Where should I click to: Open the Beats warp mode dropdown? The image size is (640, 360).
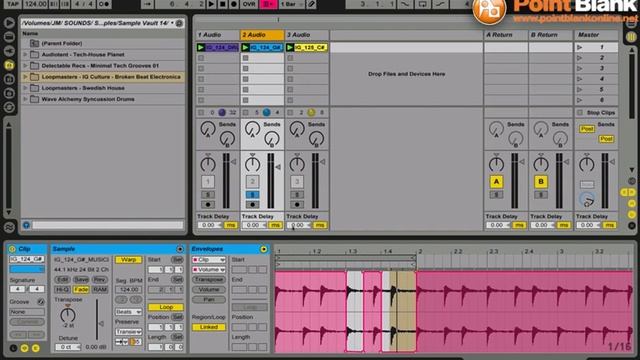[x=129, y=311]
